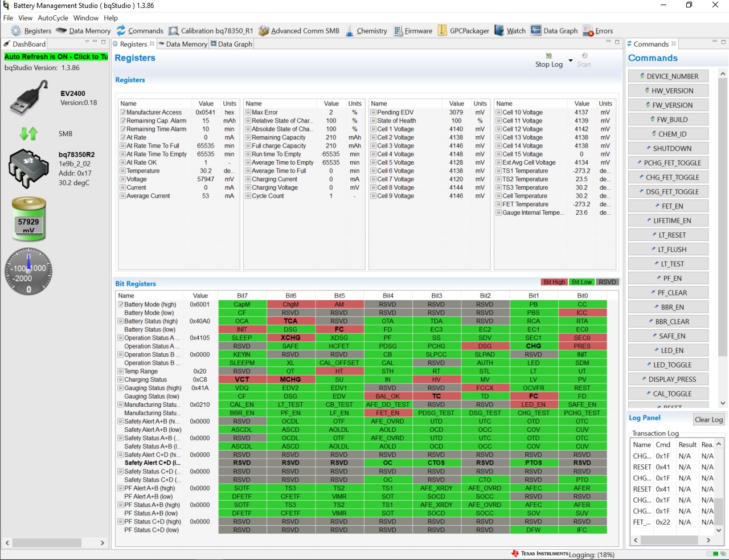The height and width of the screenshot is (560, 729).
Task: Launch GPCPackager from the toolbar
Action: (463, 31)
